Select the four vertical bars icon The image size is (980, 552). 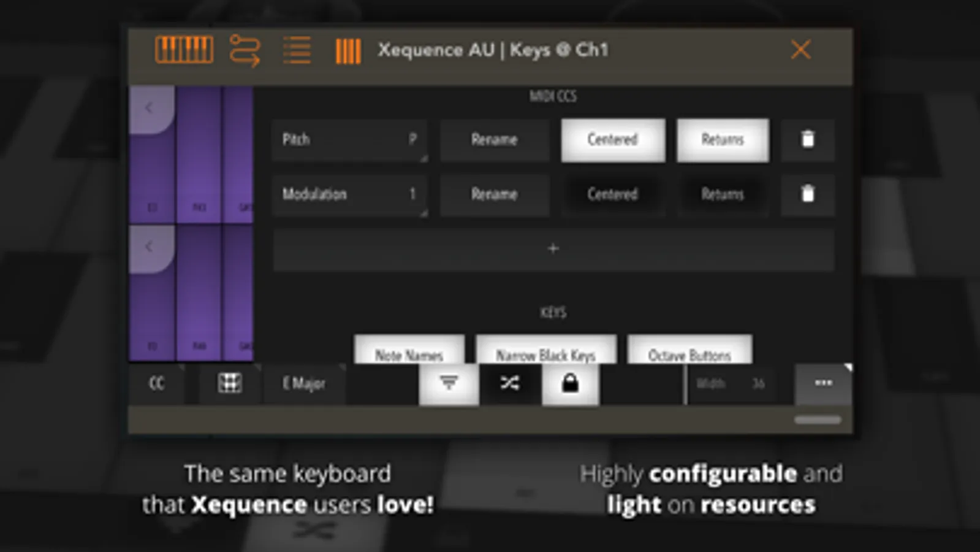pyautogui.click(x=348, y=52)
